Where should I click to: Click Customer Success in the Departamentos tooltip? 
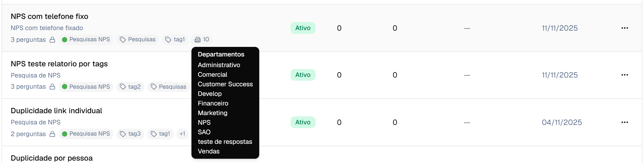[x=225, y=84]
